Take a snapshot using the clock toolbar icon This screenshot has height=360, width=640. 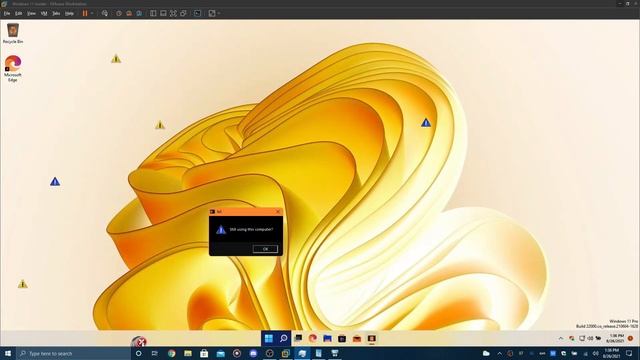point(119,13)
